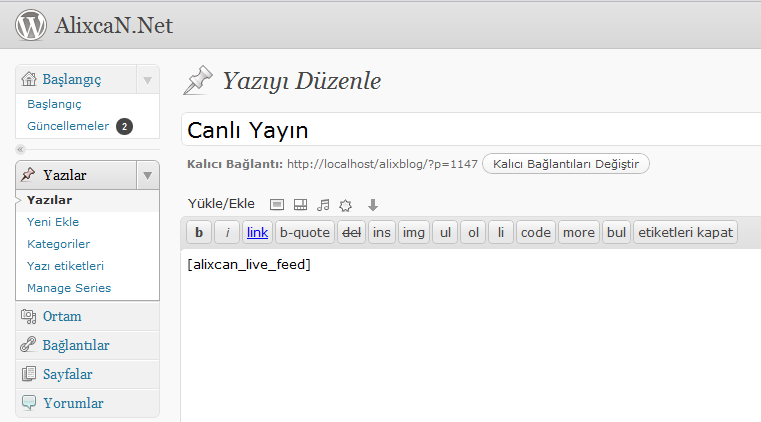Viewport: 761px width, 422px height.
Task: Click the down-arrow icon after Yükle/Ekle
Action: coord(373,205)
